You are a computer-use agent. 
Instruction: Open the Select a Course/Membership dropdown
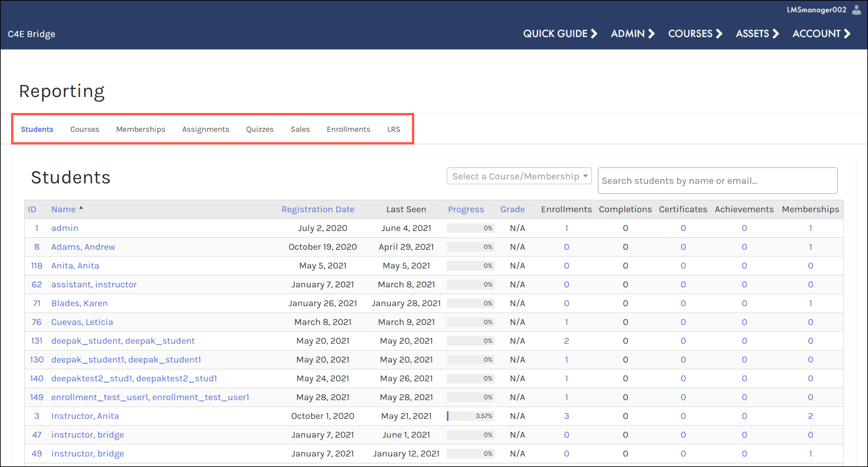pyautogui.click(x=519, y=176)
